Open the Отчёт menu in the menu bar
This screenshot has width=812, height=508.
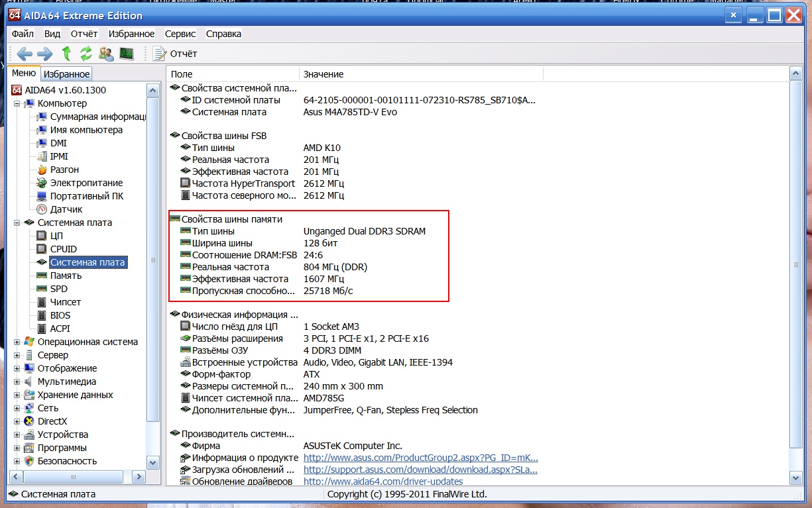point(84,34)
